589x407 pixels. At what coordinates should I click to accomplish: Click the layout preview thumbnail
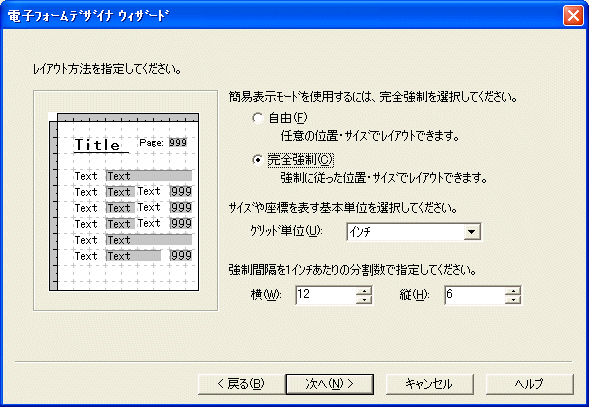click(x=124, y=202)
